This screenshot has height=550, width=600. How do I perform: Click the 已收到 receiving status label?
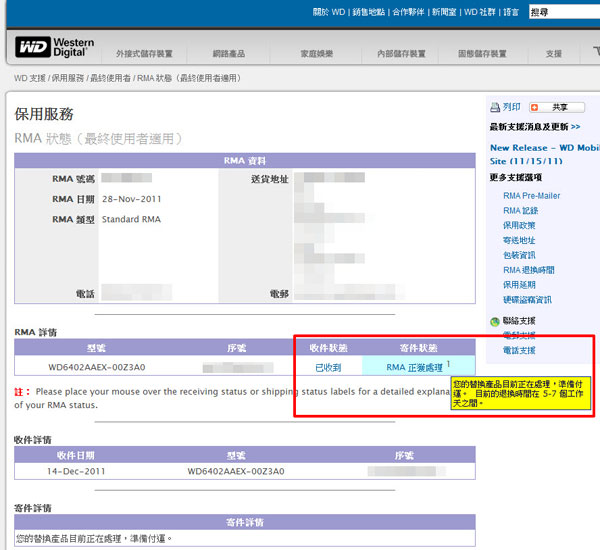point(328,368)
